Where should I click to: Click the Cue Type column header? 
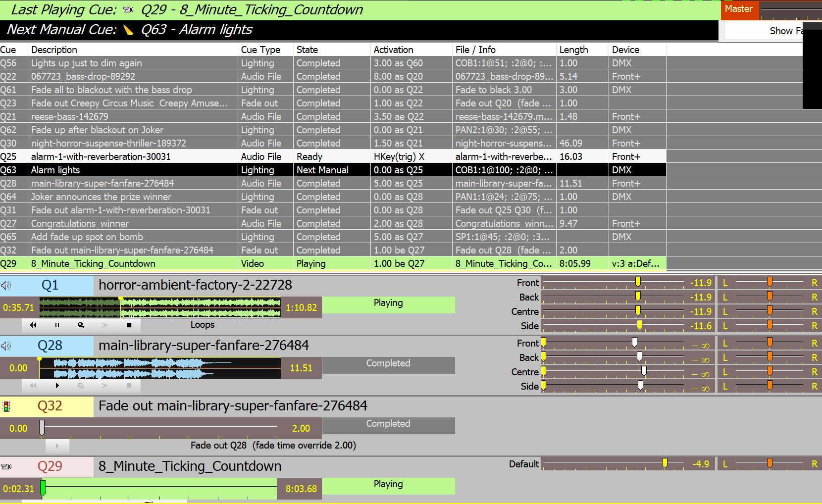pos(260,50)
